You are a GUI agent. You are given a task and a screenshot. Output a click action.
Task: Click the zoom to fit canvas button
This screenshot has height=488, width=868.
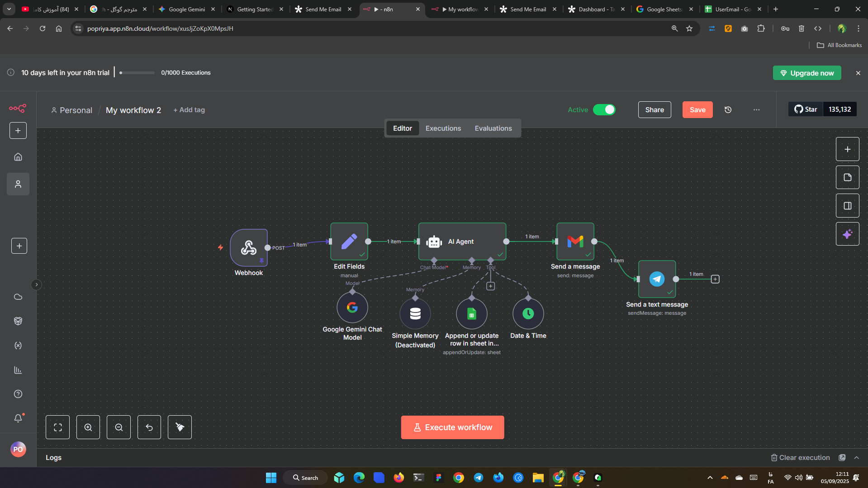(57, 427)
